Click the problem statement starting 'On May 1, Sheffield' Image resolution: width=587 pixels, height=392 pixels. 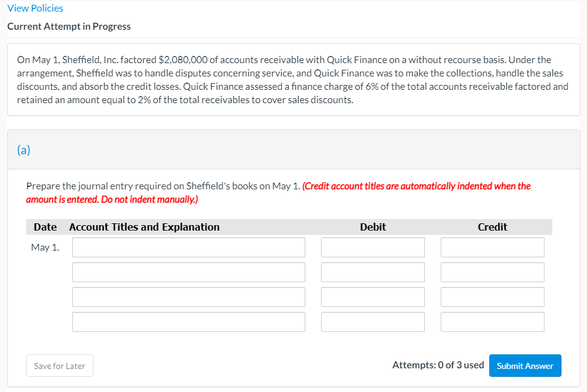coord(293,79)
